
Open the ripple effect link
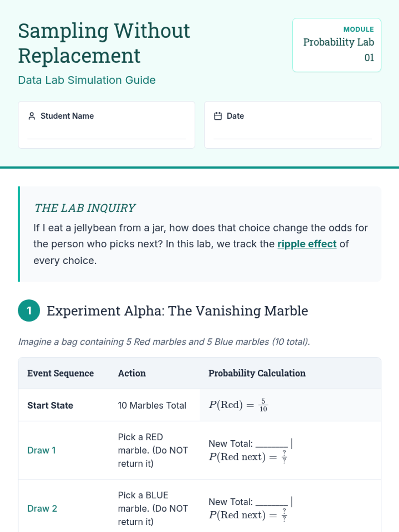(x=307, y=244)
